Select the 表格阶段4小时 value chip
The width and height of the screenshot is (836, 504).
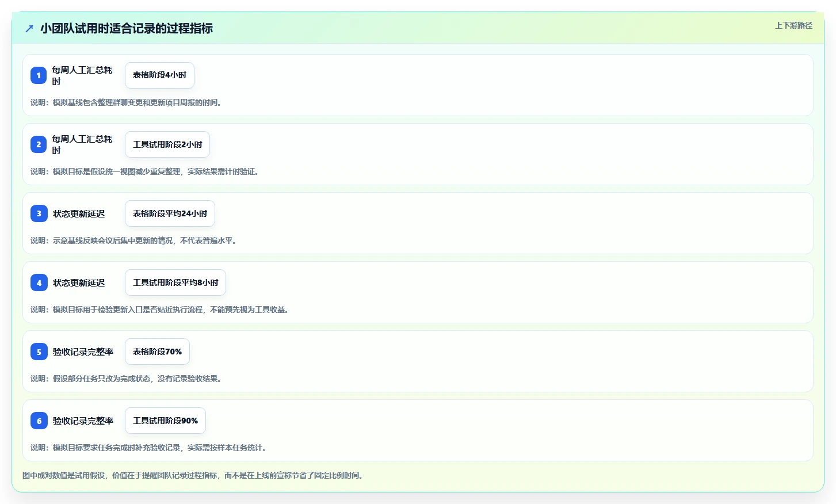coord(159,75)
